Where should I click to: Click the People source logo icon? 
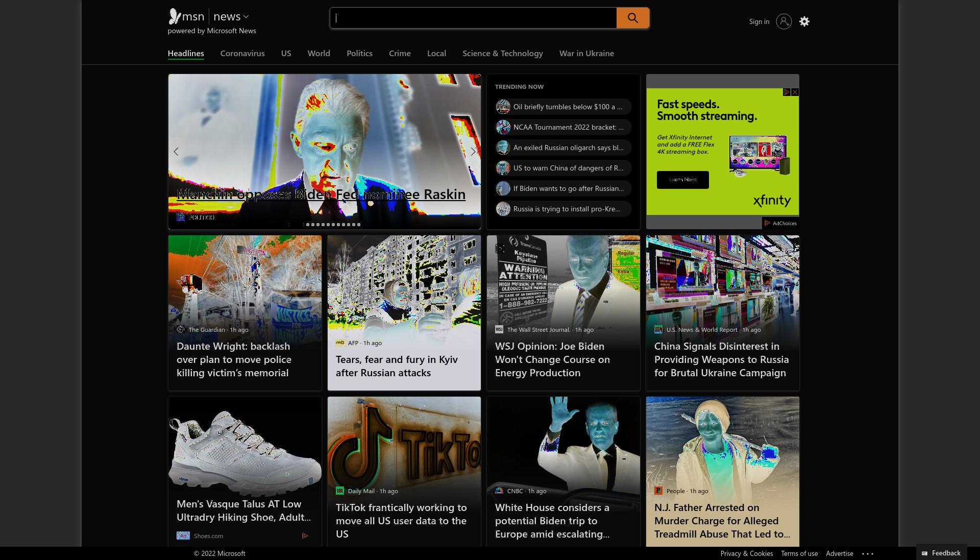point(658,491)
